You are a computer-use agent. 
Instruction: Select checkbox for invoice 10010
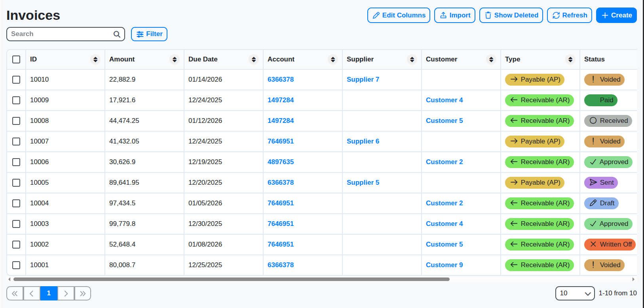click(16, 80)
